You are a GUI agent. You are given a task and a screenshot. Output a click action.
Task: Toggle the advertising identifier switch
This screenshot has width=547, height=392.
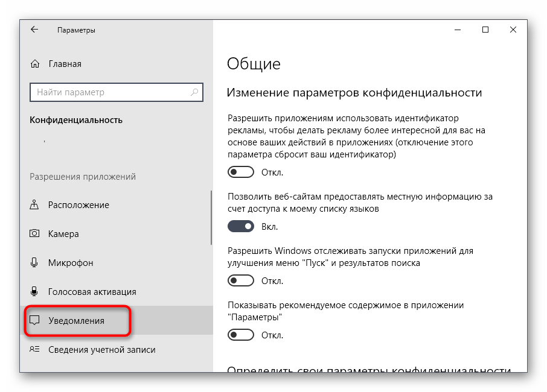click(x=241, y=172)
